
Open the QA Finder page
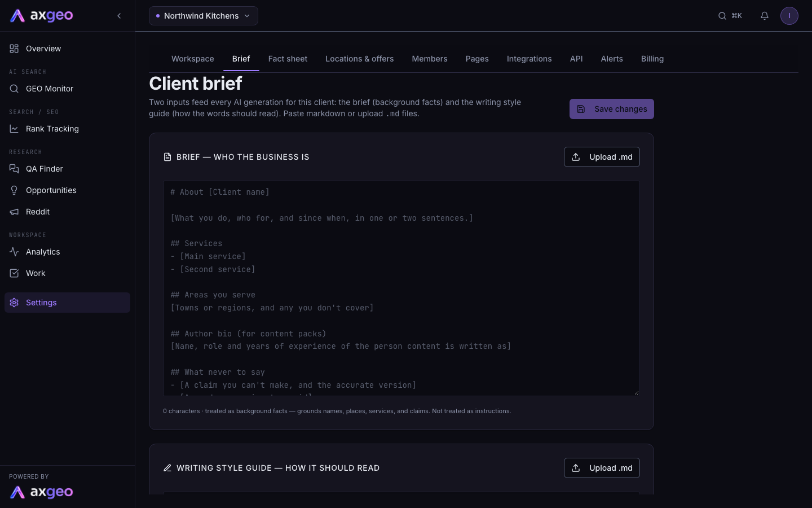pyautogui.click(x=67, y=169)
